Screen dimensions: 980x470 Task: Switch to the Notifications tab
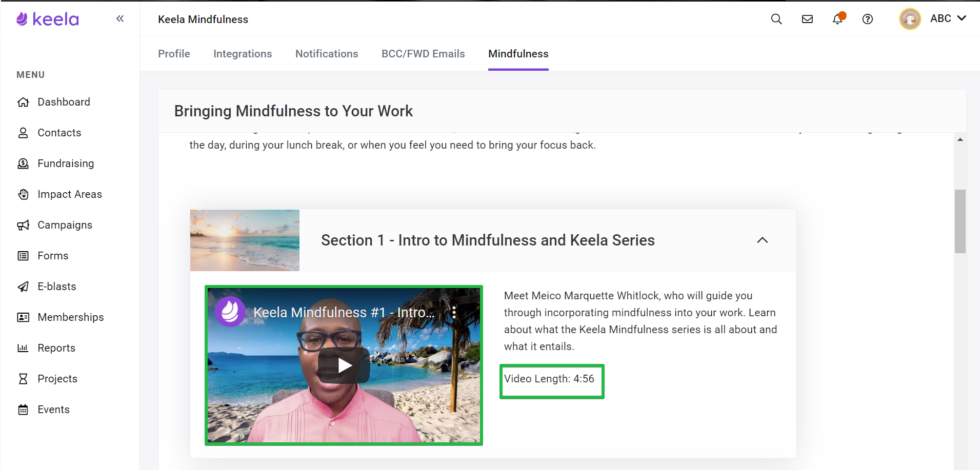click(327, 54)
